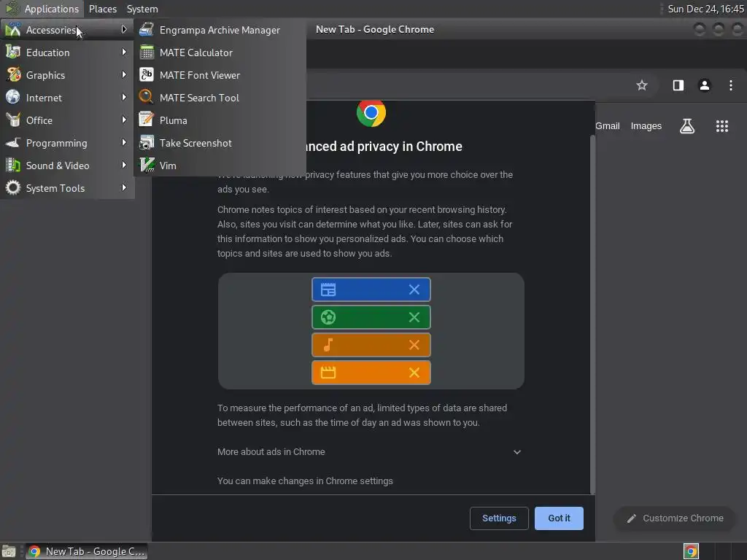This screenshot has width=747, height=560.
Task: Open Chrome three-dot menu
Action: coord(730,85)
